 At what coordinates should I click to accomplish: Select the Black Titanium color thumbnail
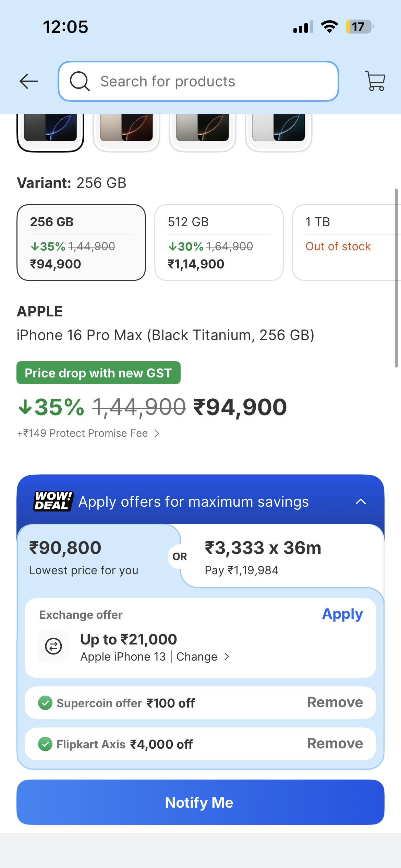[50, 132]
